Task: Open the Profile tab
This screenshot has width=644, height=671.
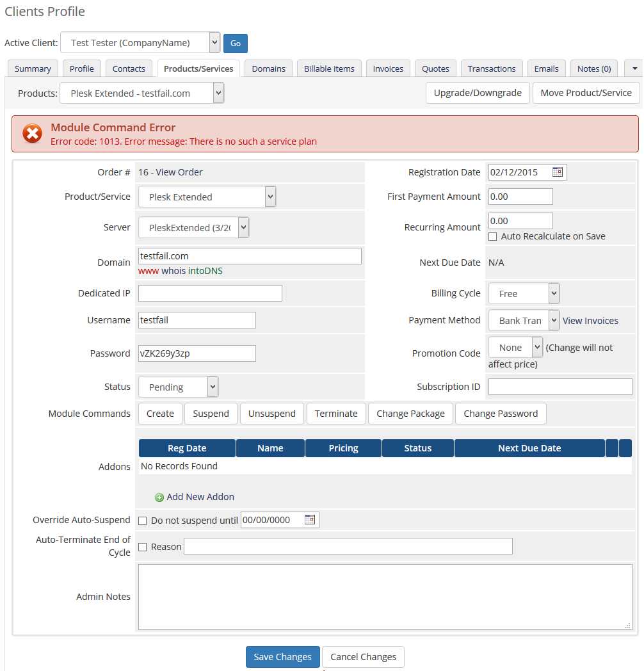Action: 82,69
